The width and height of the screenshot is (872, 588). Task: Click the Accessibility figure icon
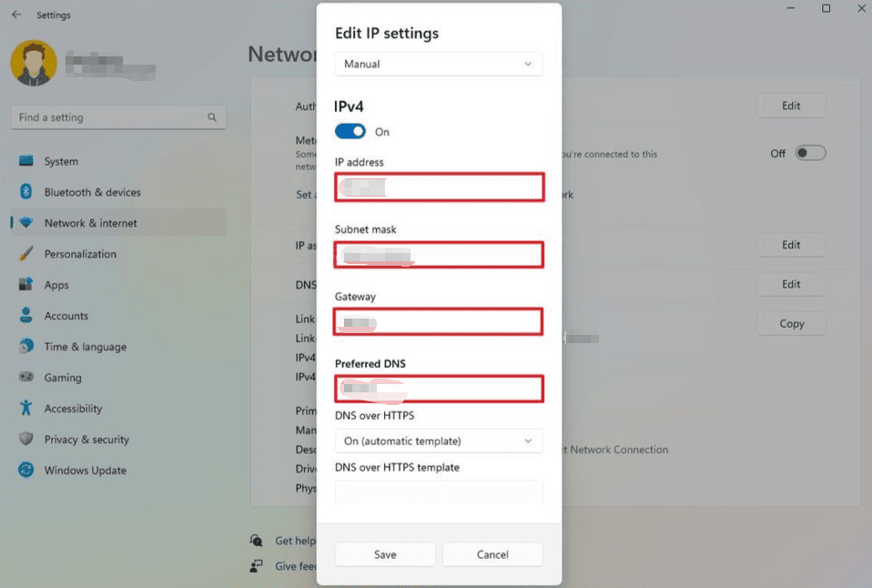pos(26,408)
